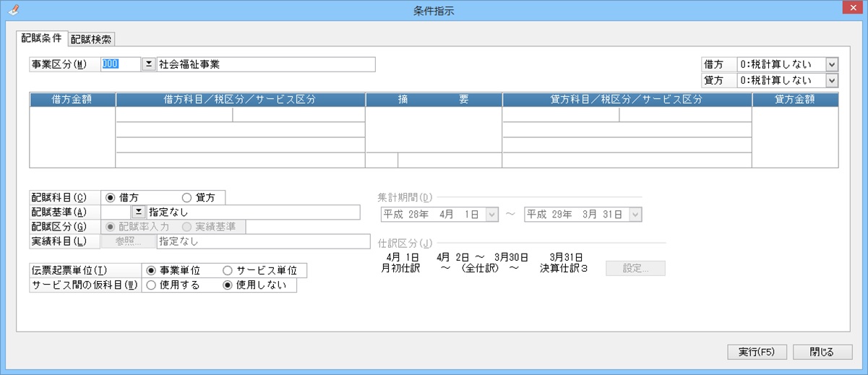Click the 摘要 text area

pos(434,130)
